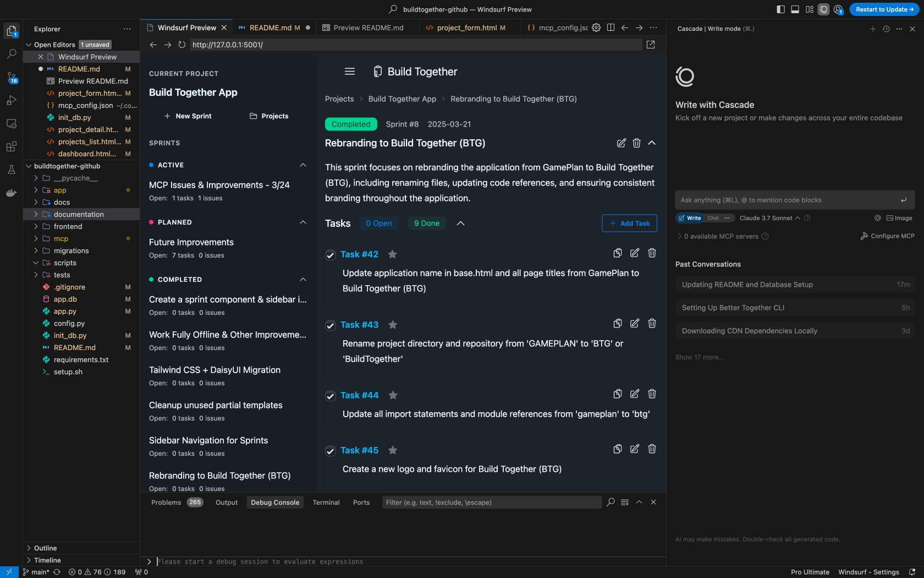
Task: Copy Task #45
Action: [x=618, y=449]
